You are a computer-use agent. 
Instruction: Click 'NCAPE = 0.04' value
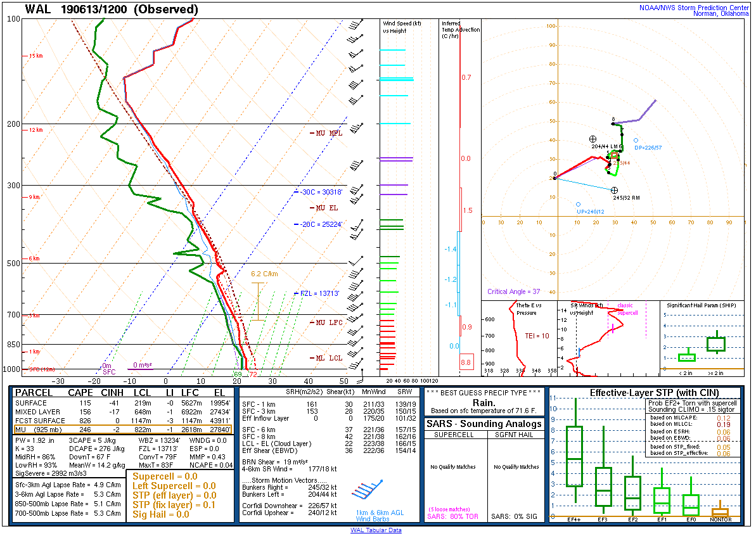(210, 465)
